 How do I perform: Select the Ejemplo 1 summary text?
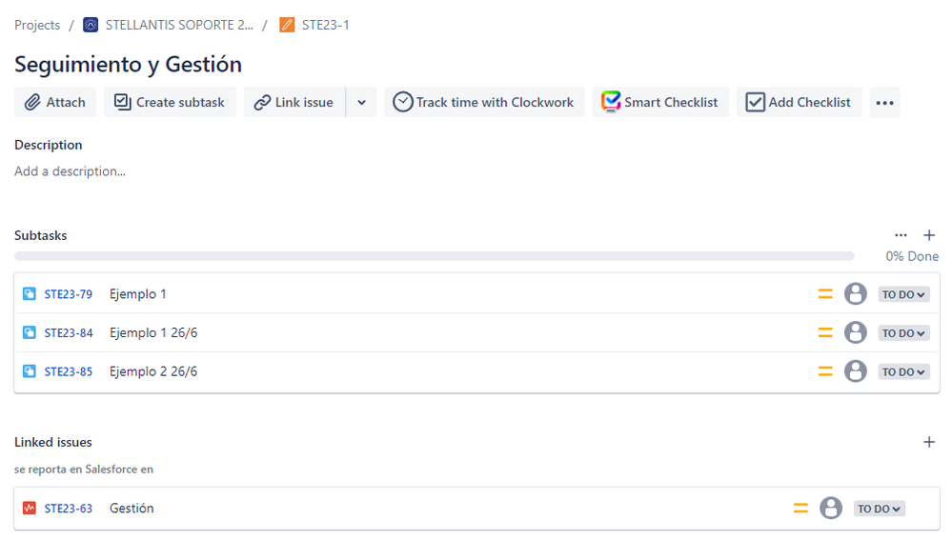coord(138,294)
